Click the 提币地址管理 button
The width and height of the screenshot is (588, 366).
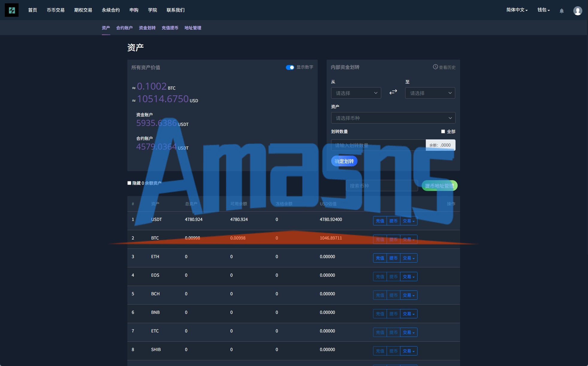pos(439,186)
